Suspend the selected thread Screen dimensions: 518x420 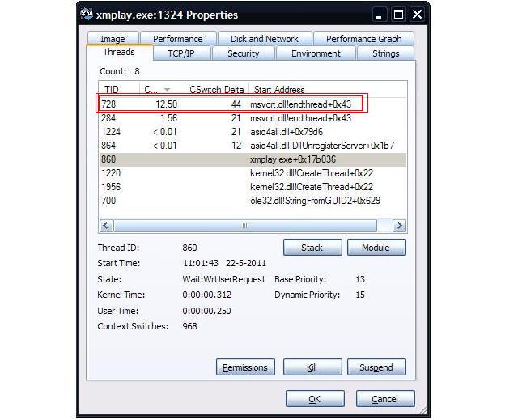tap(376, 367)
